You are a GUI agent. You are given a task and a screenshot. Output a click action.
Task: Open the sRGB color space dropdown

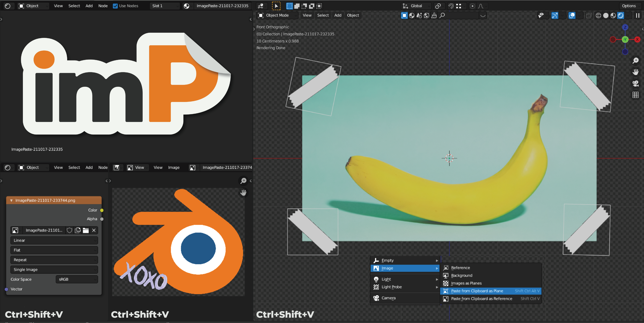click(77, 279)
